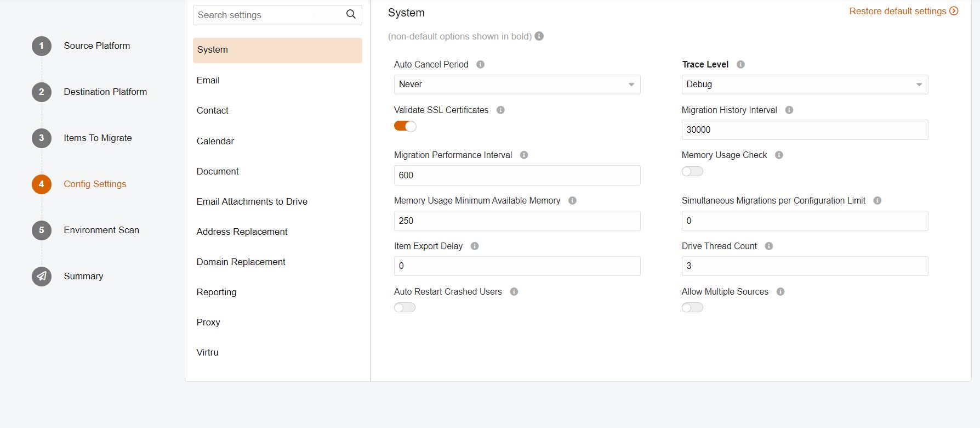
Task: Click the search magnifier icon
Action: pyautogui.click(x=351, y=15)
